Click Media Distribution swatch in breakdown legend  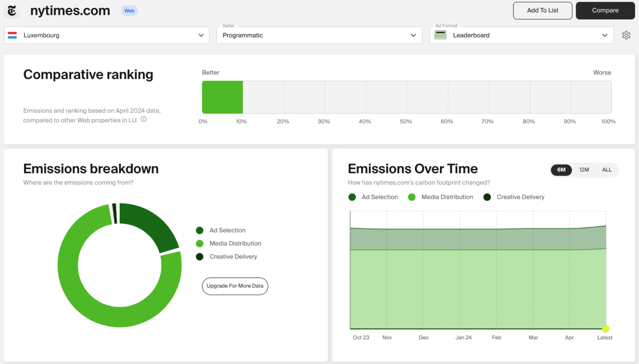click(200, 244)
